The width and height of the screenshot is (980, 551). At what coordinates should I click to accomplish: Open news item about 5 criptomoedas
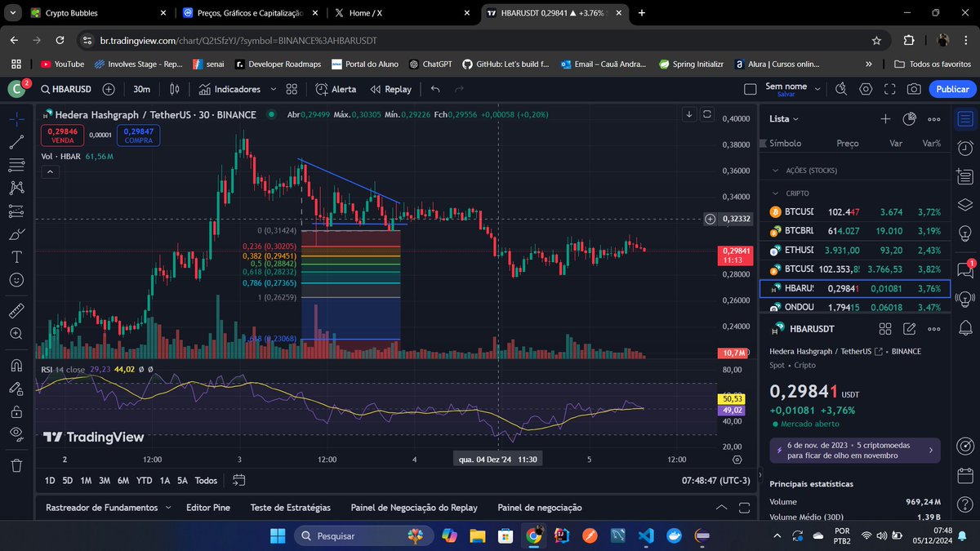pos(854,450)
